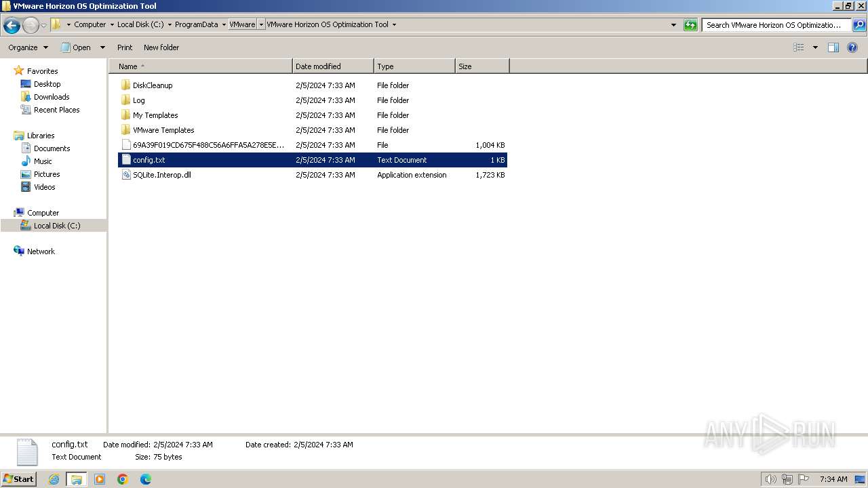868x488 pixels.
Task: Navigate to Computer breadcrumb
Action: point(90,24)
